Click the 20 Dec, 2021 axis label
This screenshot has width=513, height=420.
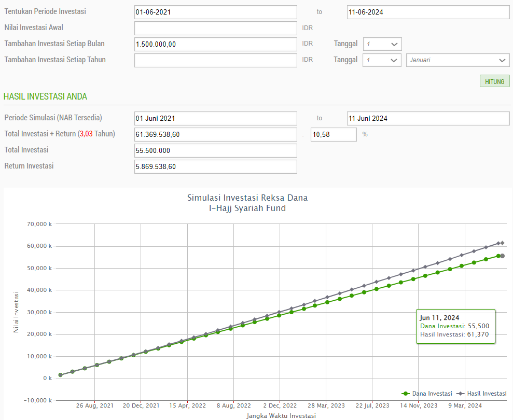click(x=141, y=405)
